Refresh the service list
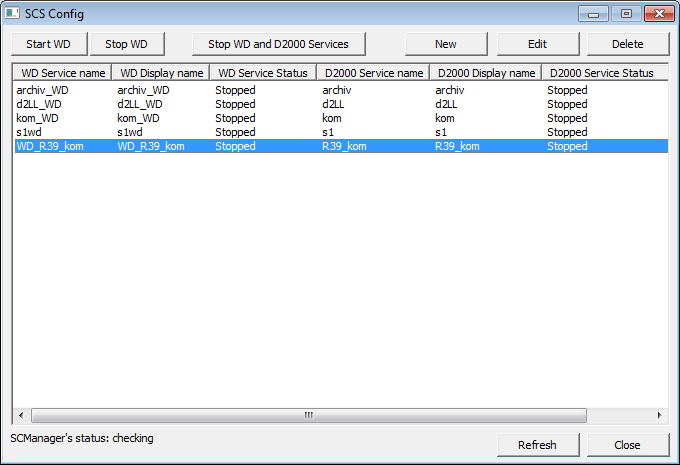680x465 pixels. [x=537, y=444]
